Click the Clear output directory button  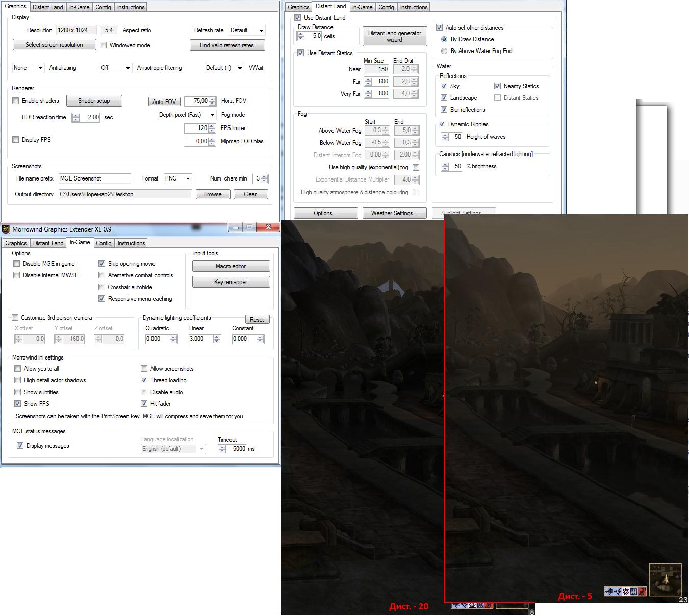point(250,194)
